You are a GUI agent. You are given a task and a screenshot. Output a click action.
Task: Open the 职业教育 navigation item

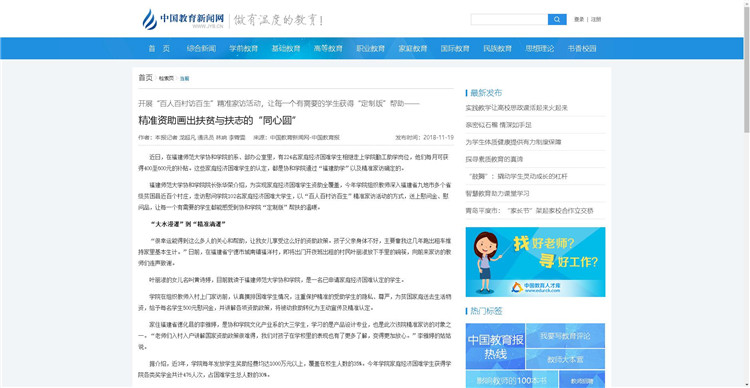[x=370, y=48]
